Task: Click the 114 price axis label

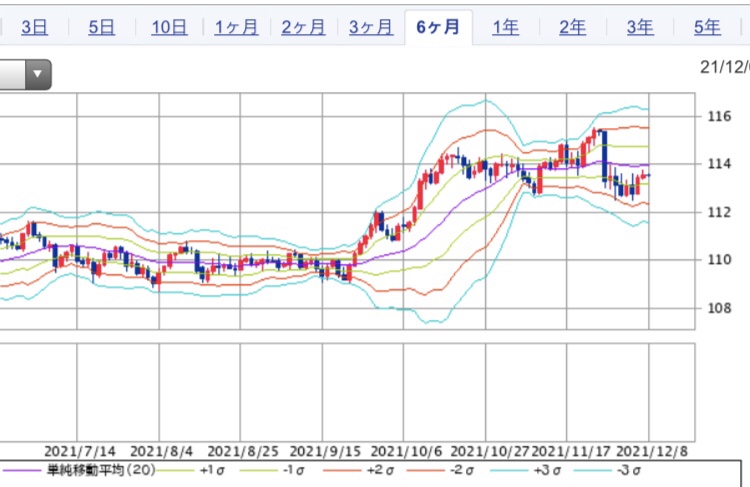Action: pos(719,164)
